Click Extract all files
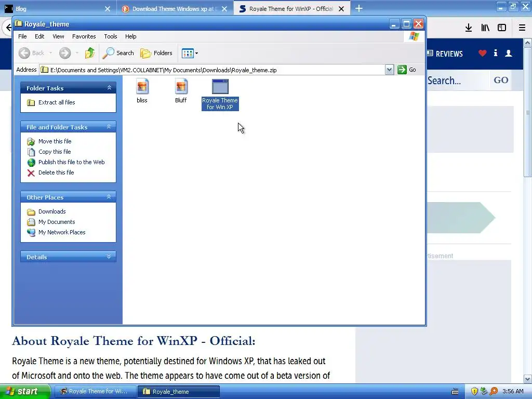The height and width of the screenshot is (399, 532). [56, 102]
